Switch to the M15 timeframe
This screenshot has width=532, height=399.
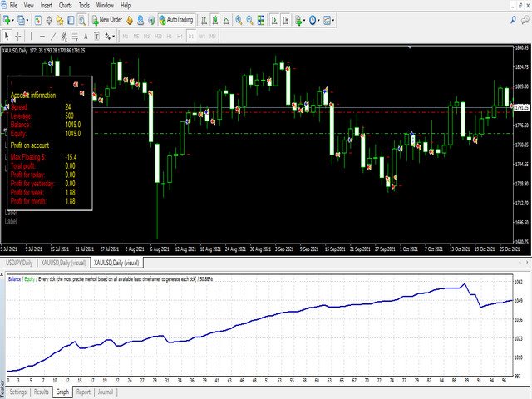click(x=147, y=37)
